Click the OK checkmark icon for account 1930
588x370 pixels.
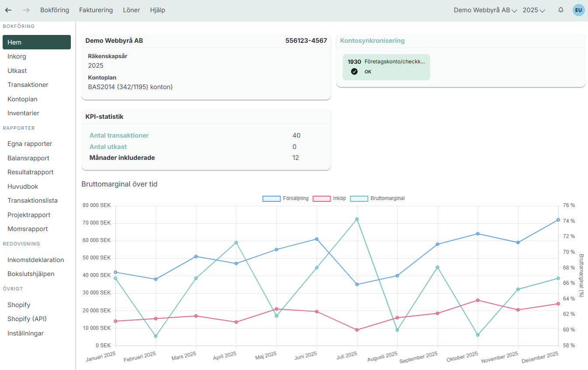tap(354, 72)
